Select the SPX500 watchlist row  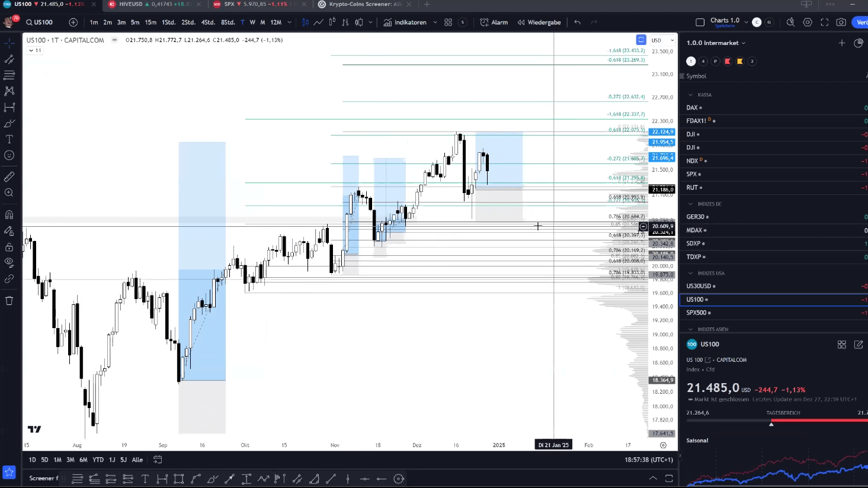(773, 313)
